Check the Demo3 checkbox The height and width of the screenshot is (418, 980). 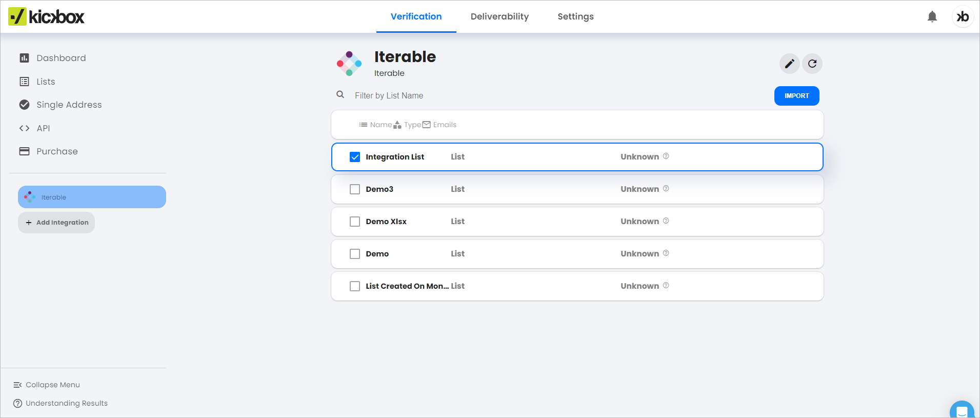pos(355,189)
